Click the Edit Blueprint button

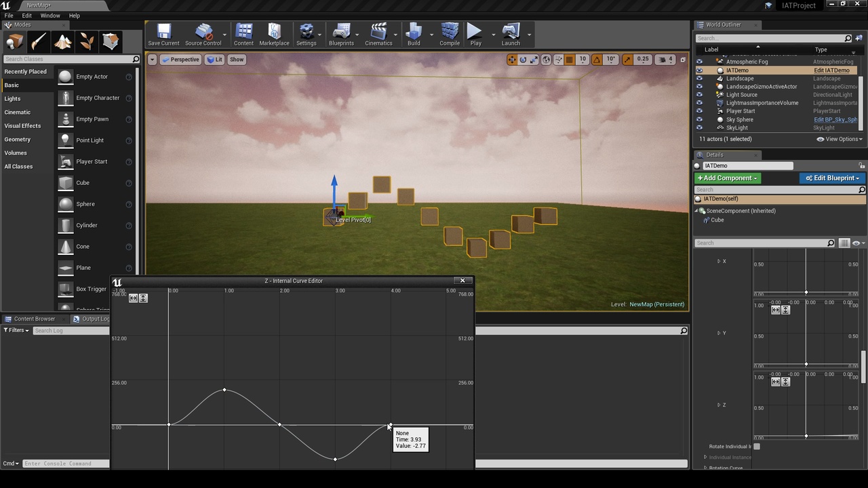832,178
